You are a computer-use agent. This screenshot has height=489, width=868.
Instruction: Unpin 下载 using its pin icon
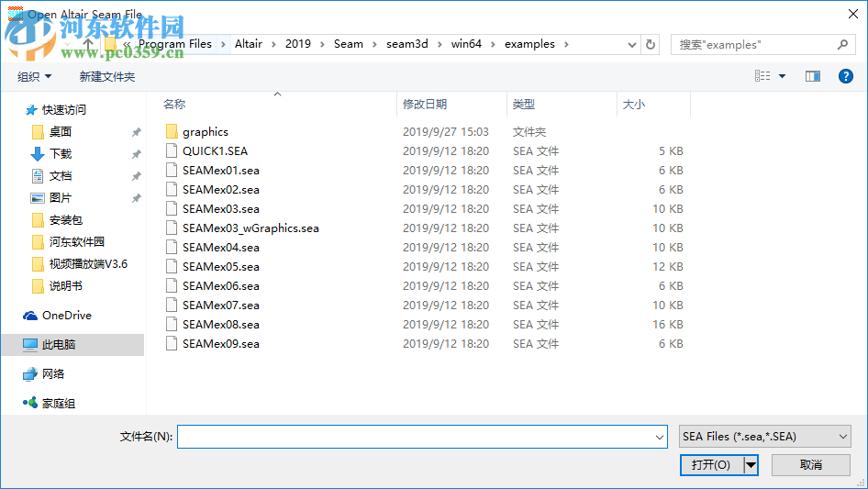pos(136,154)
